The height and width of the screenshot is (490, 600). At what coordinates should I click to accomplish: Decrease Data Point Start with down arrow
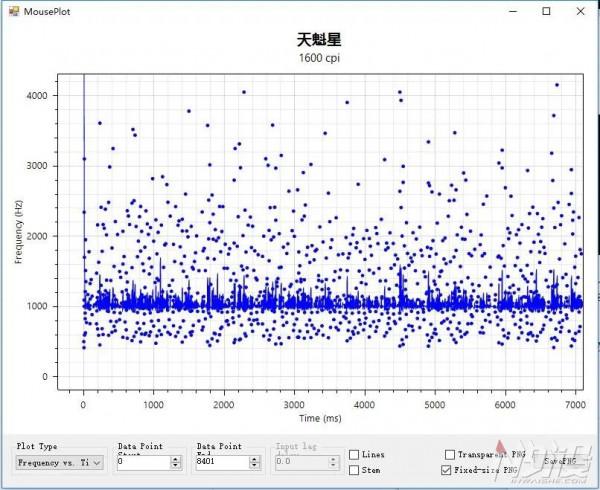[x=176, y=466]
